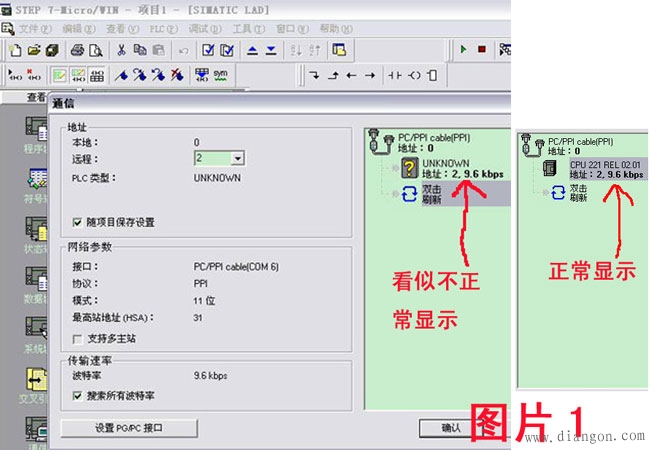Open the PLC menu

pyautogui.click(x=156, y=29)
